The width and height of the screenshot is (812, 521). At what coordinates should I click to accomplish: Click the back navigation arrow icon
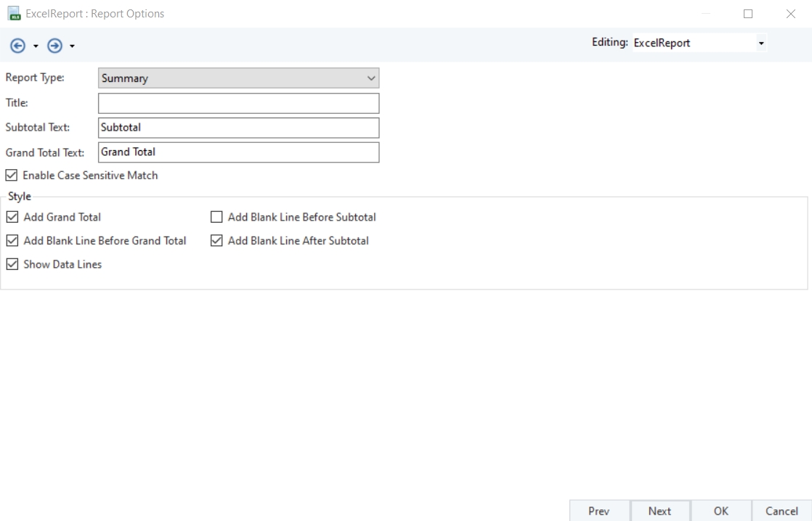click(x=17, y=46)
